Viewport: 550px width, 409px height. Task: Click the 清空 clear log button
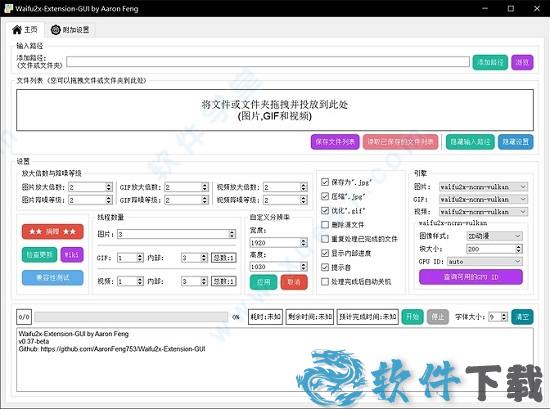(x=522, y=317)
